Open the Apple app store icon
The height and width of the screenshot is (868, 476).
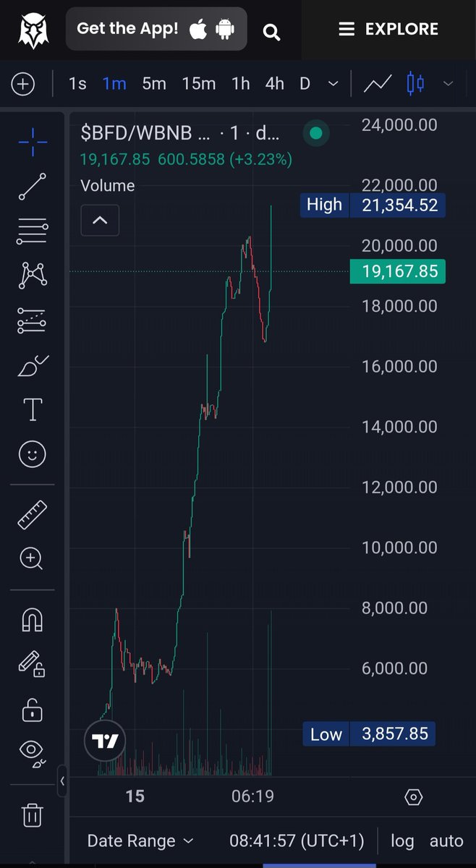click(x=198, y=29)
